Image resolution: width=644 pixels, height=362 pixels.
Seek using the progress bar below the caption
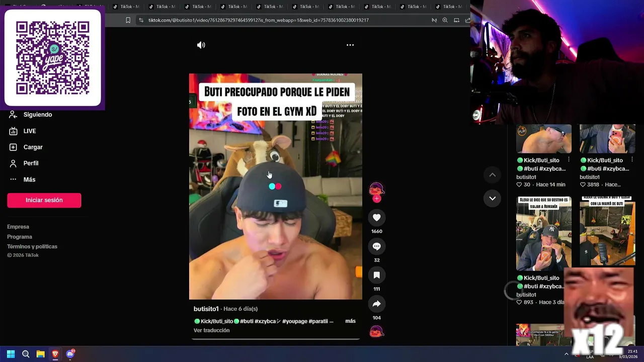(275, 339)
